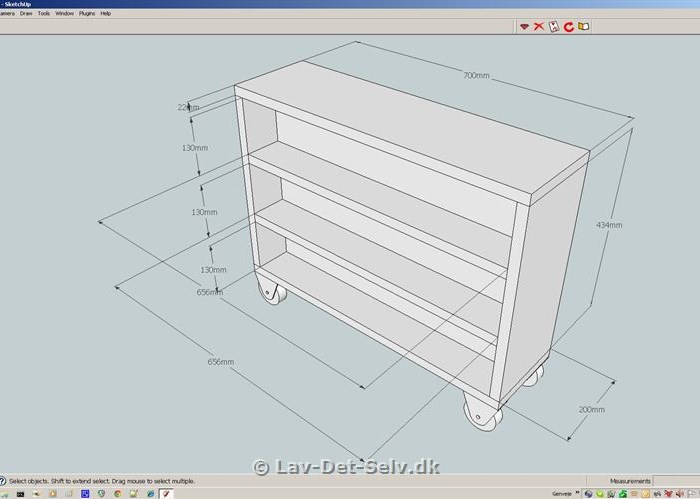Click the 200mm dimension label
This screenshot has height=499, width=700.
tap(592, 409)
